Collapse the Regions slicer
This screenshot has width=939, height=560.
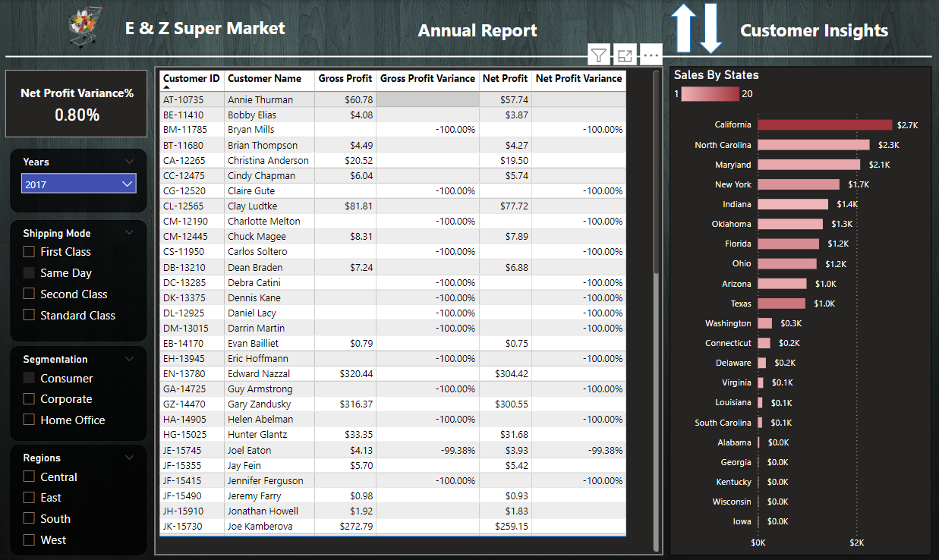[x=129, y=457]
